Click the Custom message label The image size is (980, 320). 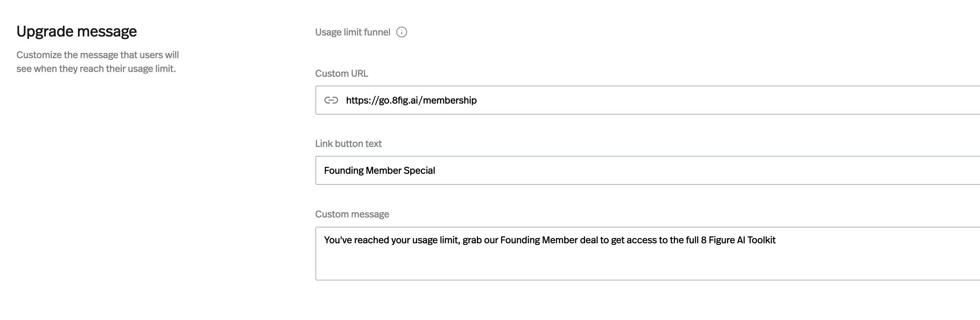(x=352, y=214)
